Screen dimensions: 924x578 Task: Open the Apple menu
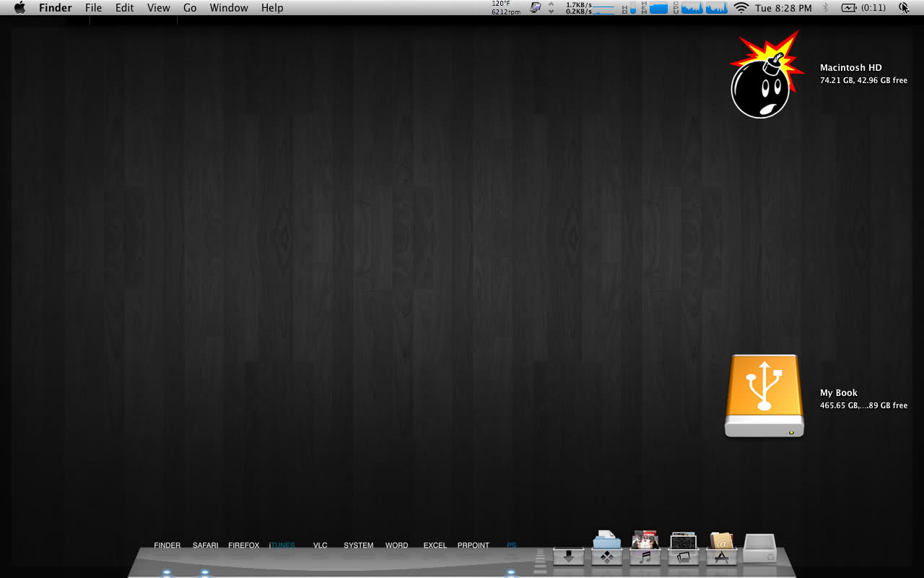tap(19, 8)
